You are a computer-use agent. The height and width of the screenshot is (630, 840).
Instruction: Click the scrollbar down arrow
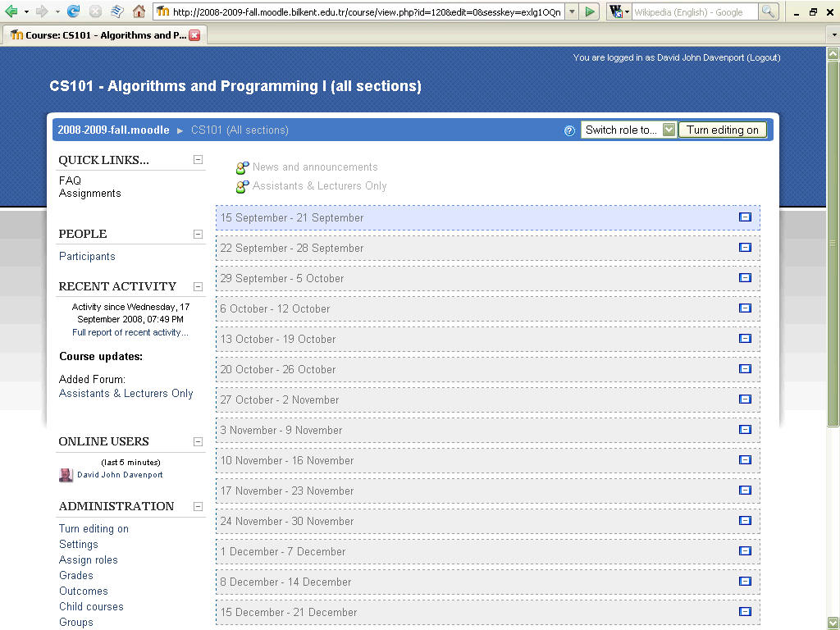point(833,623)
